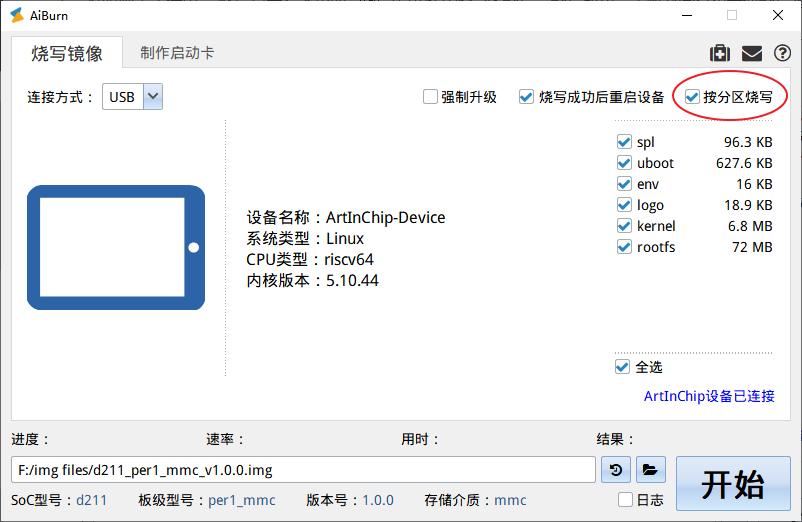Click the envelope mail icon
Image resolution: width=802 pixels, height=522 pixels.
[x=751, y=53]
